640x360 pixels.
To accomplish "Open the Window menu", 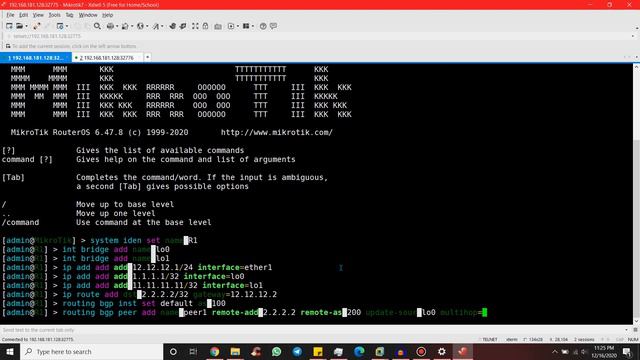I will coord(88,15).
